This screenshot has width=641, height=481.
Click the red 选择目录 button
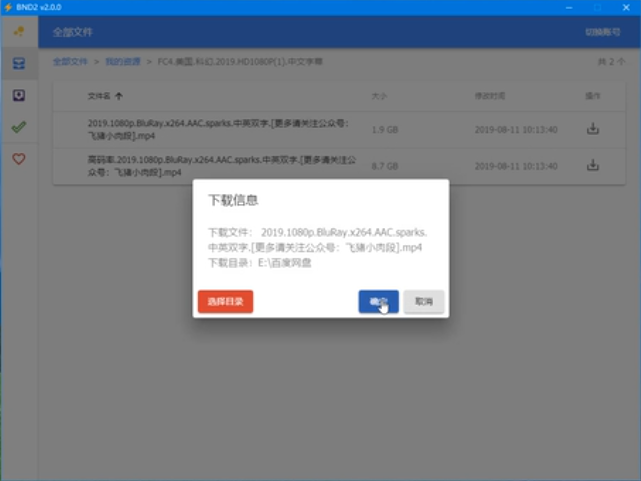[225, 302]
